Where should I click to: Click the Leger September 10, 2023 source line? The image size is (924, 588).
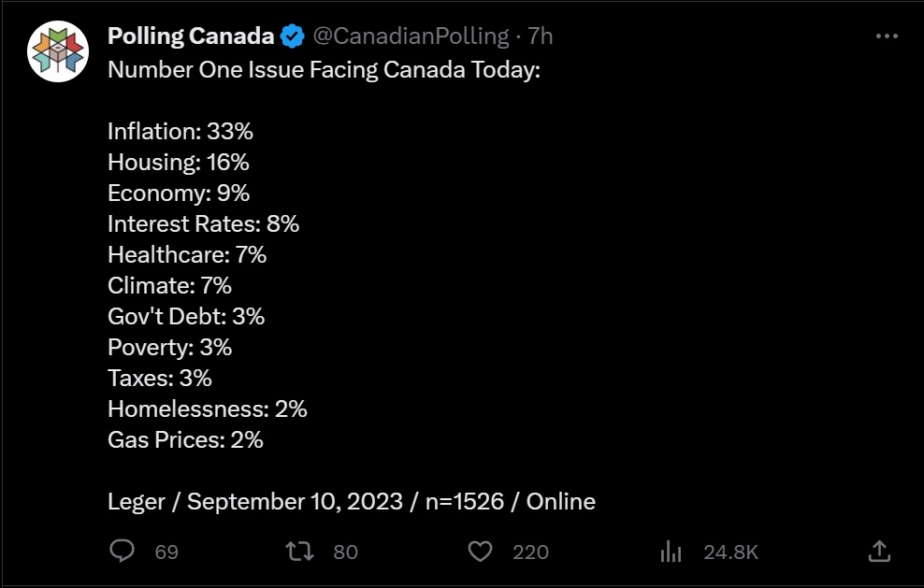click(x=351, y=501)
